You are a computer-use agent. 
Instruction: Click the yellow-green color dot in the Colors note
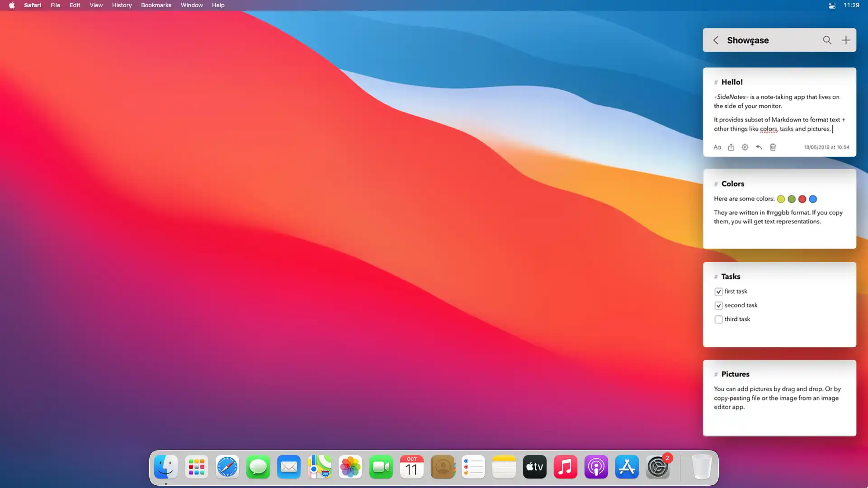tap(781, 199)
